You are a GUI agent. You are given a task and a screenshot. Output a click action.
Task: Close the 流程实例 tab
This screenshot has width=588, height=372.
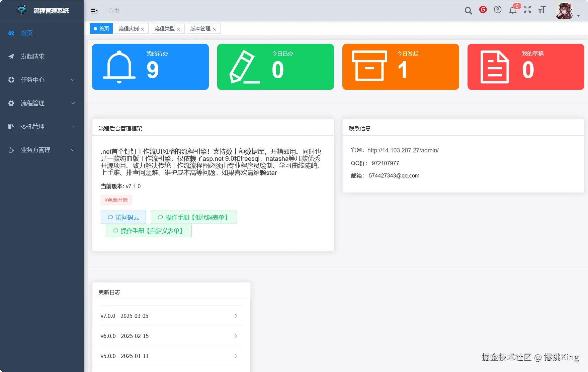click(x=143, y=29)
